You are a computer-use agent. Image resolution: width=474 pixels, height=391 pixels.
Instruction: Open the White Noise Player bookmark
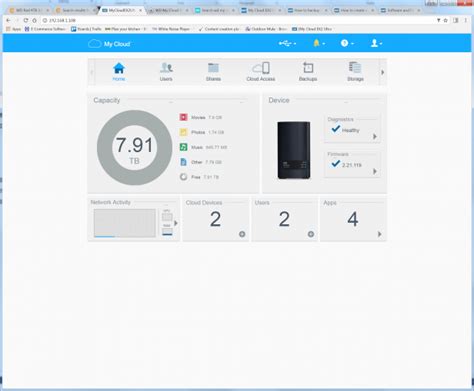171,29
